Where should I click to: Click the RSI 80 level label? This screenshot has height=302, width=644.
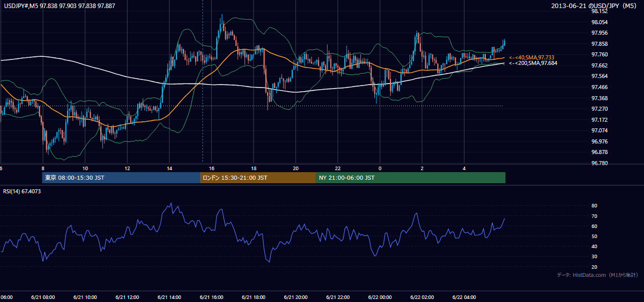[594, 206]
